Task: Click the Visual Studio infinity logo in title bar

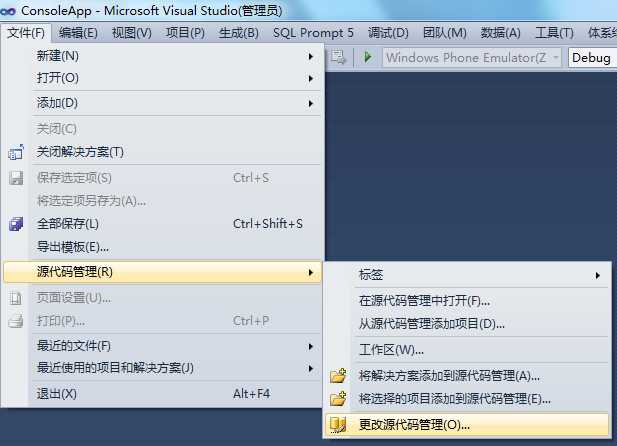Action: (8, 11)
